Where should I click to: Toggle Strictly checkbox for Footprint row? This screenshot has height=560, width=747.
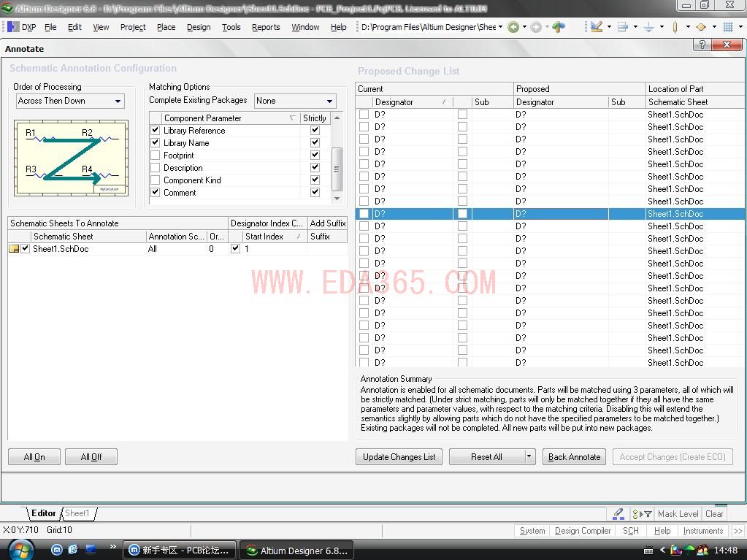coord(315,155)
